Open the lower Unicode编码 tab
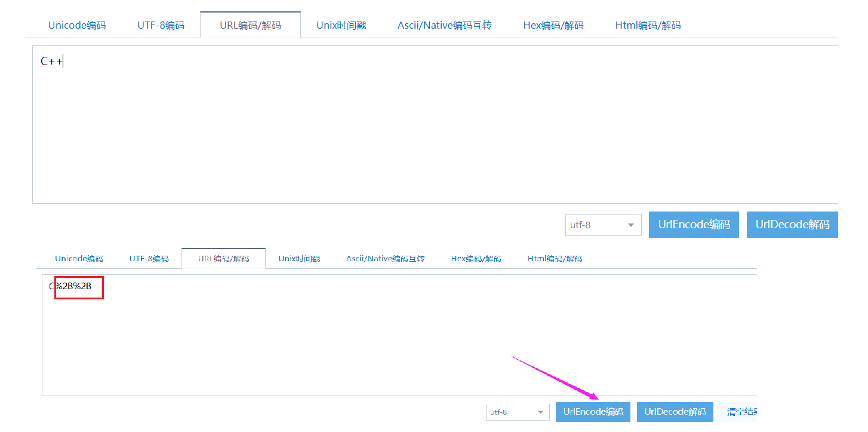The image size is (868, 432). (79, 259)
